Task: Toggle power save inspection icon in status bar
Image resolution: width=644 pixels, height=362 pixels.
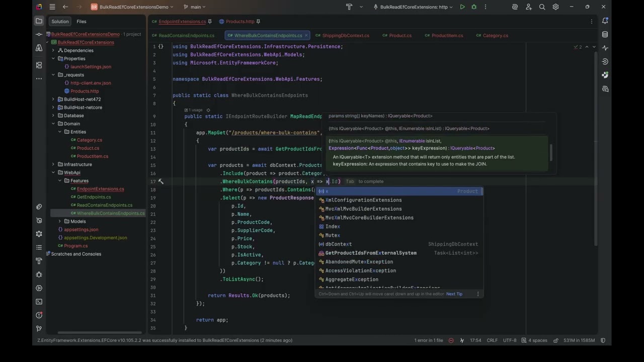Action: click(x=450, y=340)
